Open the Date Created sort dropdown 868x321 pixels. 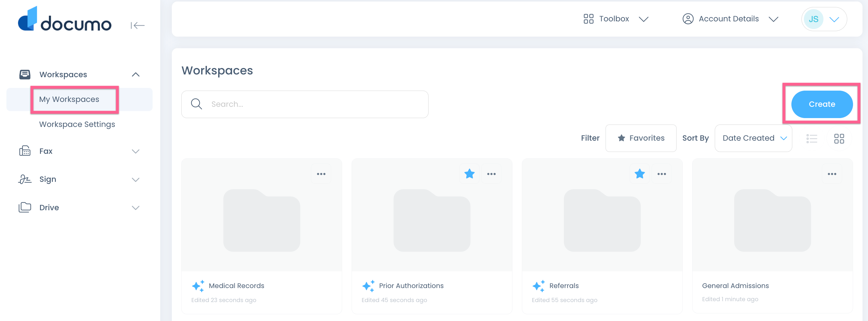click(x=753, y=138)
